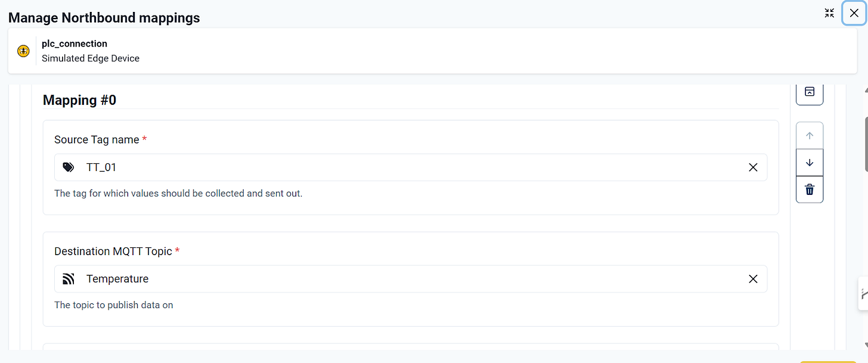This screenshot has height=363, width=868.
Task: Click the Manage Northbound mappings title
Action: (x=104, y=18)
